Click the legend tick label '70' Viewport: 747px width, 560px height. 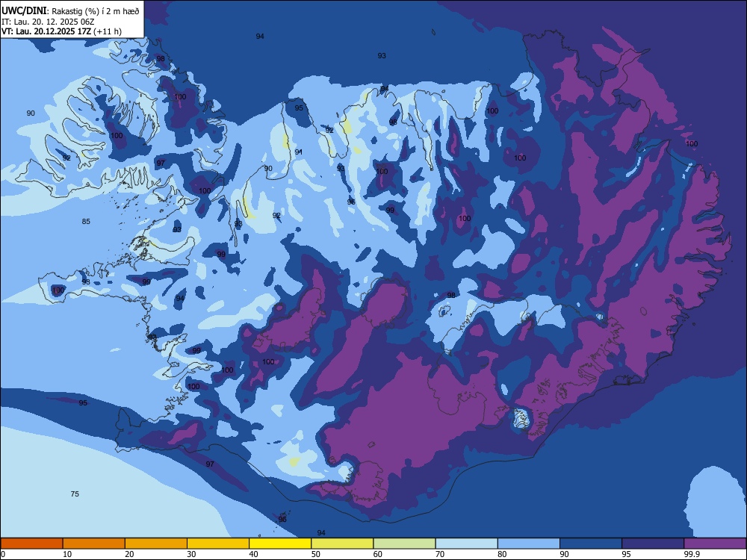click(x=440, y=554)
